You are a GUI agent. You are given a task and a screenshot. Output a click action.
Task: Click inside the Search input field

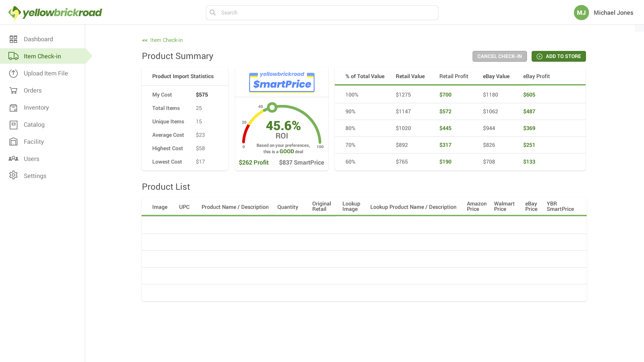[327, 13]
